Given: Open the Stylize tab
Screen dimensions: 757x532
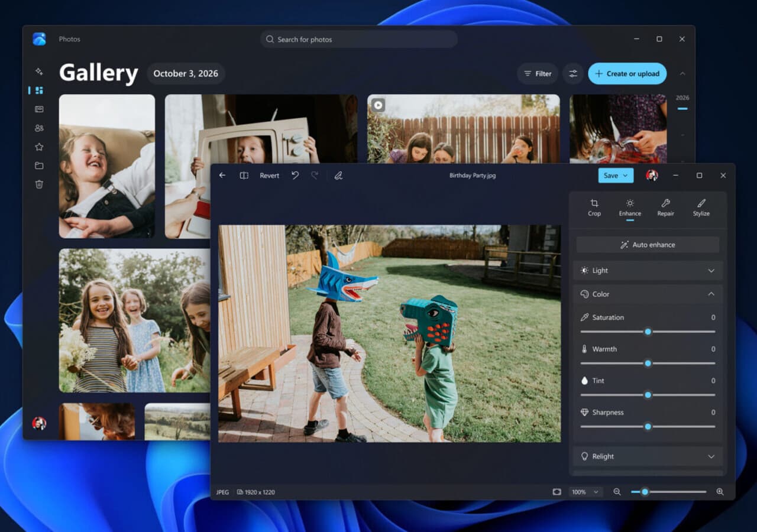Looking at the screenshot, I should [701, 208].
